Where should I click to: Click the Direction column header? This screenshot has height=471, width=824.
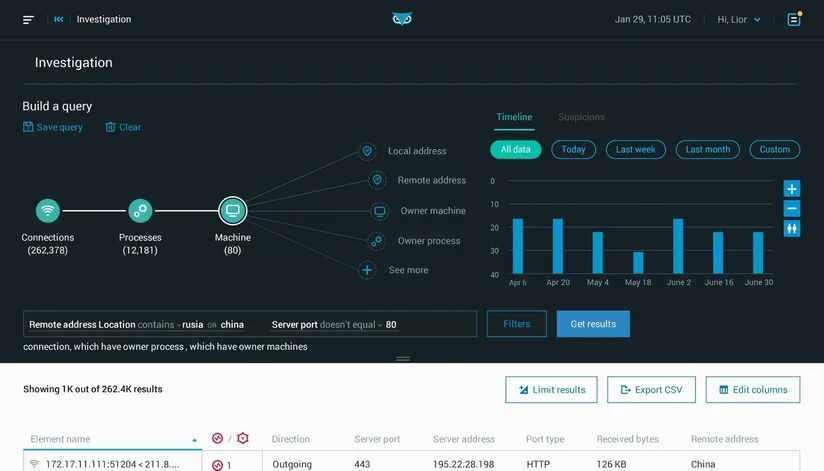[291, 439]
